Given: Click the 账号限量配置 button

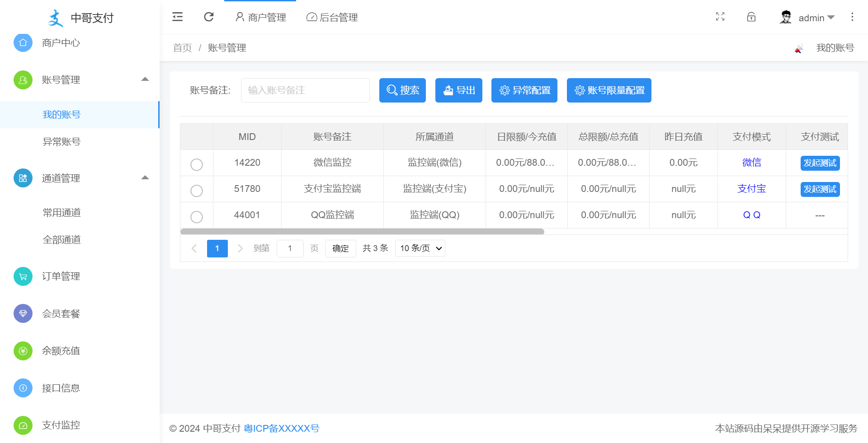Looking at the screenshot, I should tap(609, 90).
